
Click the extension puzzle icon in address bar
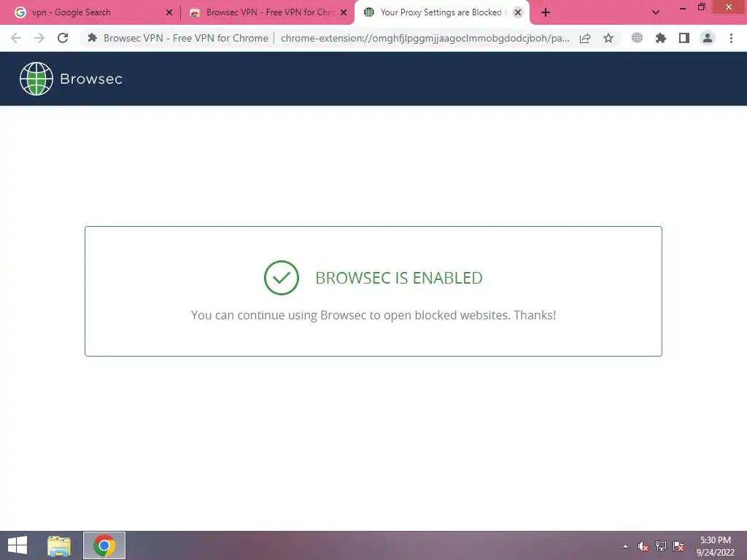(x=93, y=38)
